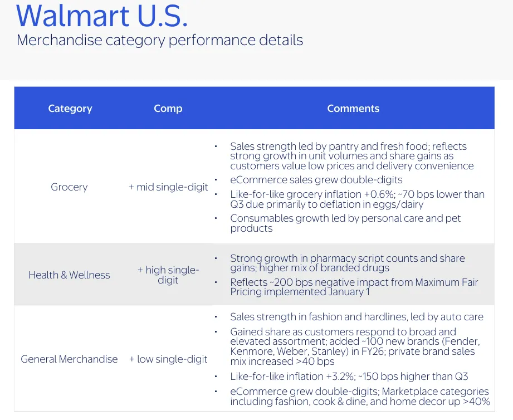This screenshot has height=420, width=513.
Task: Click the pantry and fresh food sales bullet
Action: pyautogui.click(x=351, y=156)
